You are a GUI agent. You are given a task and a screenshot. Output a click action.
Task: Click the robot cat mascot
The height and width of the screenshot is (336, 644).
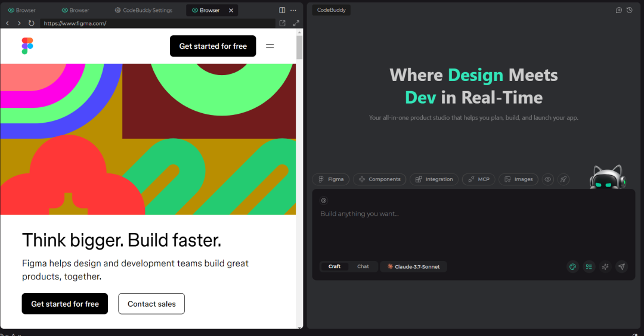[608, 177]
